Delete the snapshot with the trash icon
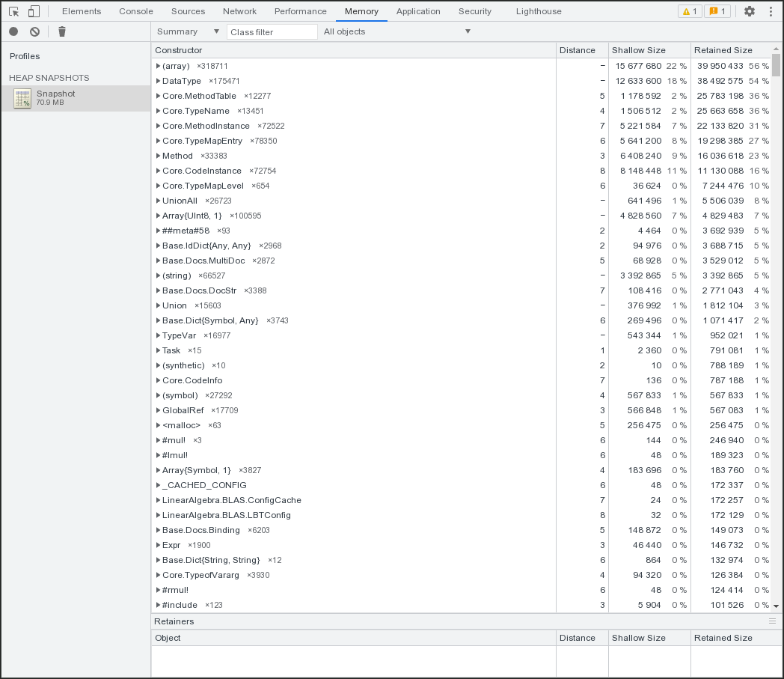The image size is (784, 679). click(61, 31)
